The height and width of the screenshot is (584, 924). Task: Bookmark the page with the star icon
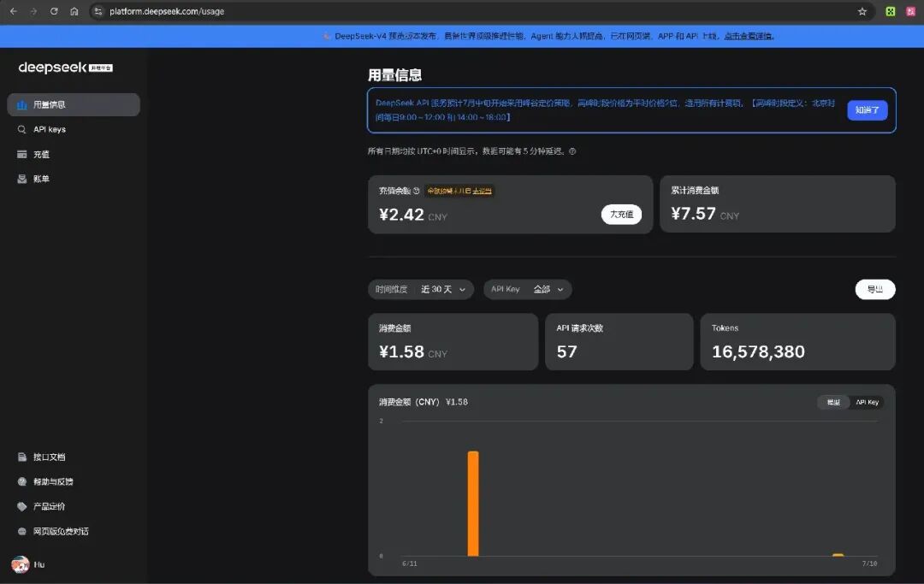click(862, 11)
